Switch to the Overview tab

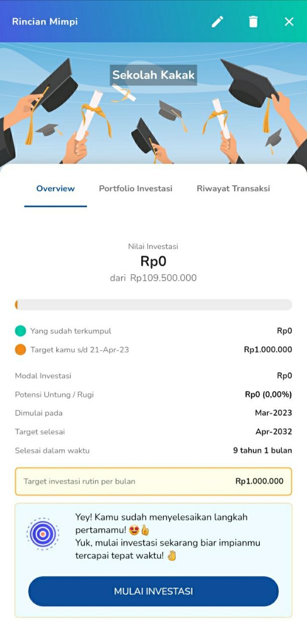point(55,189)
